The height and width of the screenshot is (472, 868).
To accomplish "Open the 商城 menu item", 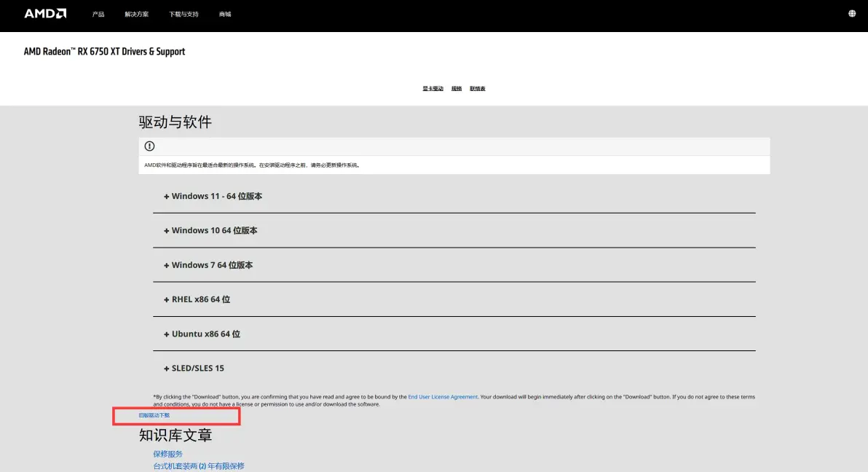I will pyautogui.click(x=225, y=15).
